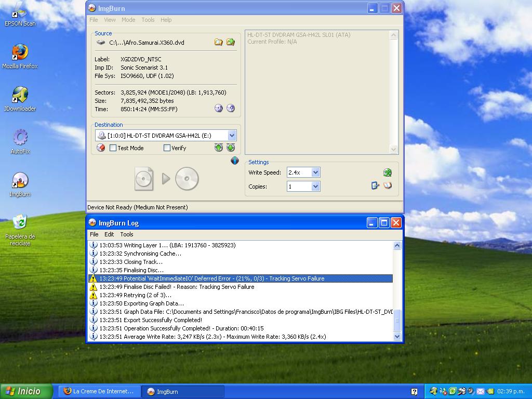
Task: Start the Write image to disc button
Action: (x=167, y=179)
